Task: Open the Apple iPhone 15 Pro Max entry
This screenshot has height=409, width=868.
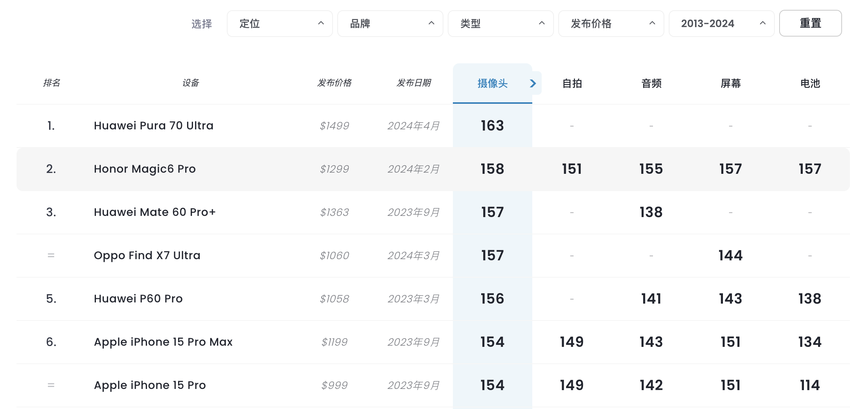Action: point(163,342)
